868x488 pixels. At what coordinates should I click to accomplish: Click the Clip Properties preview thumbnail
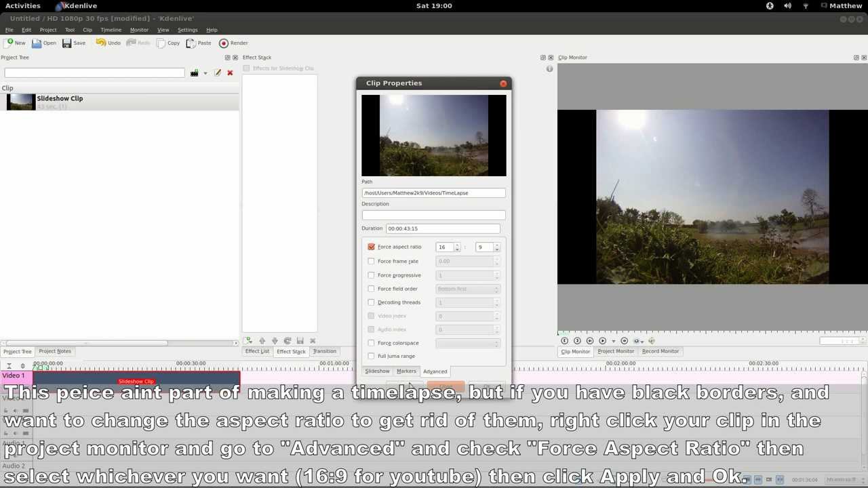(434, 136)
